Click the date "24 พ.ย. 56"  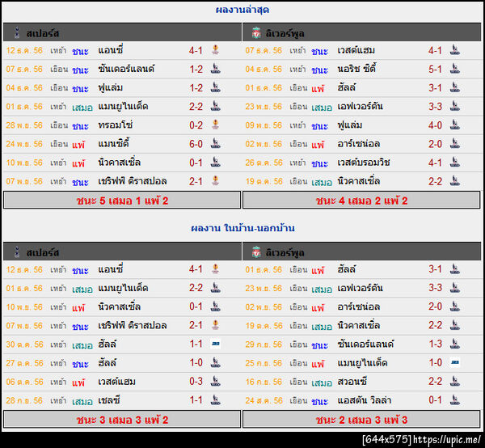[x=24, y=144]
